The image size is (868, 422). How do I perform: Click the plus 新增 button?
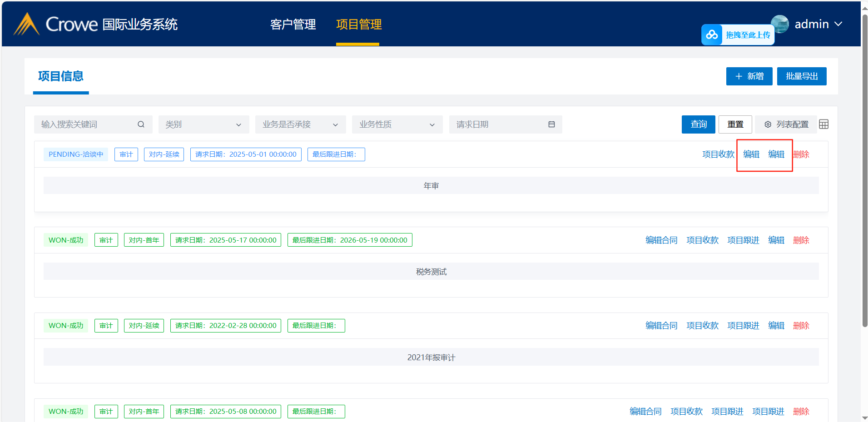coord(749,76)
